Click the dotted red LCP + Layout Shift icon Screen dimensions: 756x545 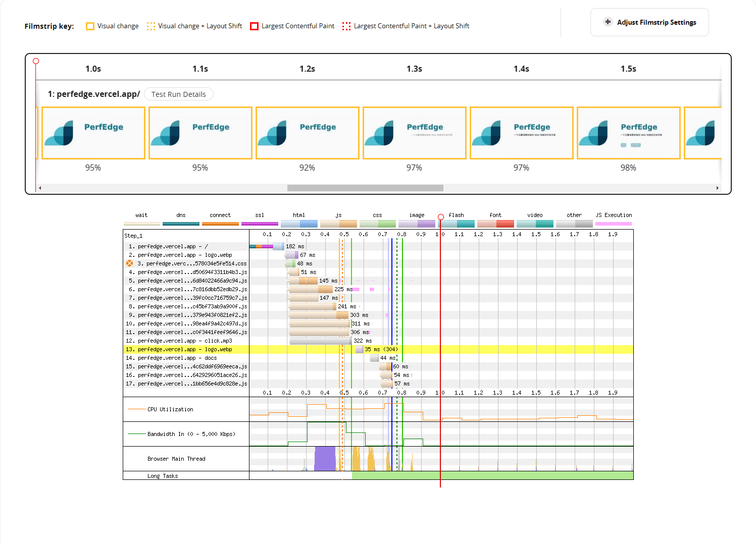(x=346, y=26)
